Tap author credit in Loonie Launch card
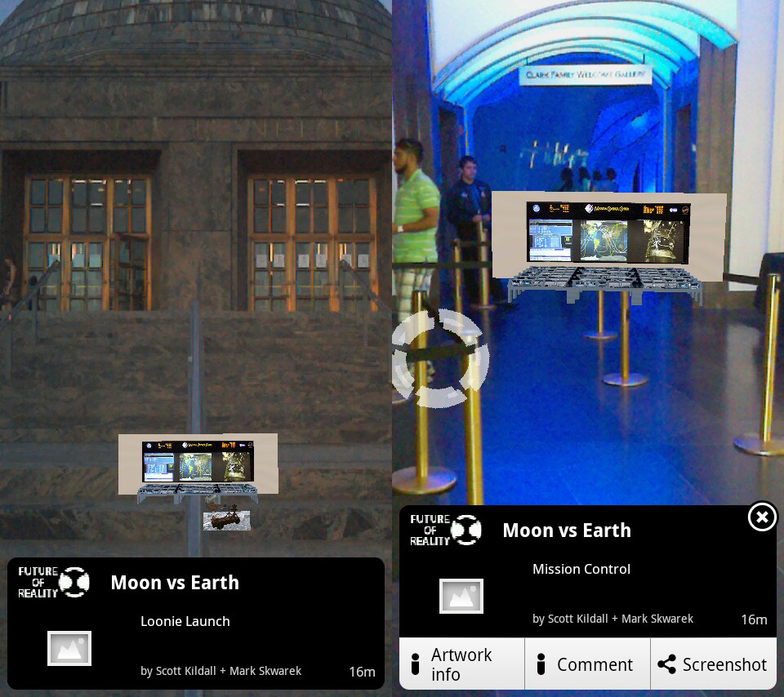This screenshot has width=784, height=697. click(220, 671)
